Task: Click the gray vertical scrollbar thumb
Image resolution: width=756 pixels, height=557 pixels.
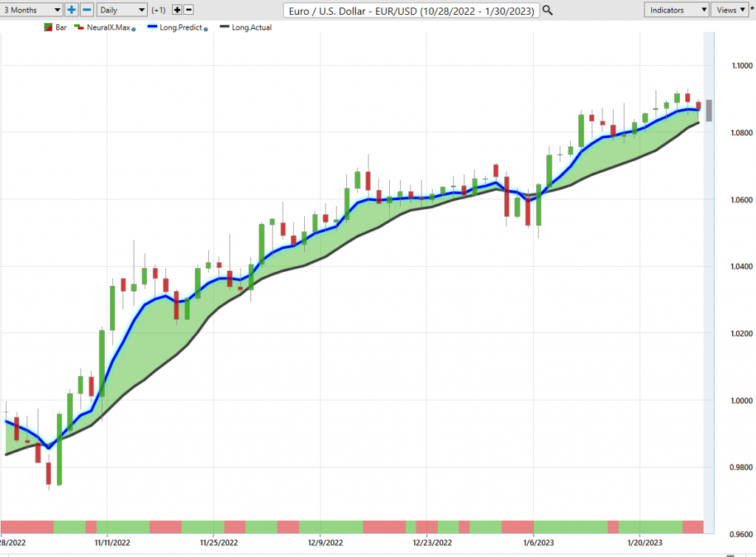Action: click(709, 110)
